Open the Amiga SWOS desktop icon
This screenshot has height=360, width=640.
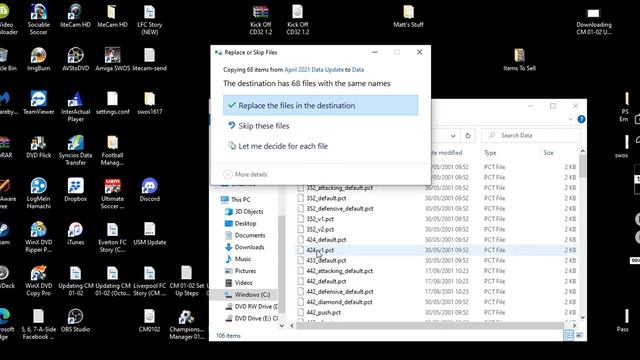pos(112,59)
